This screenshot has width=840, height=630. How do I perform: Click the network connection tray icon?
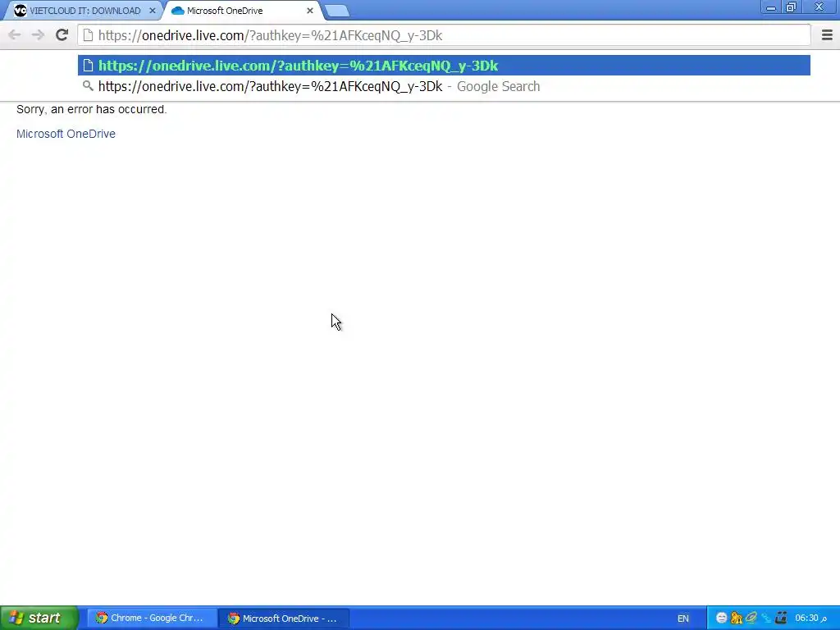click(x=766, y=619)
